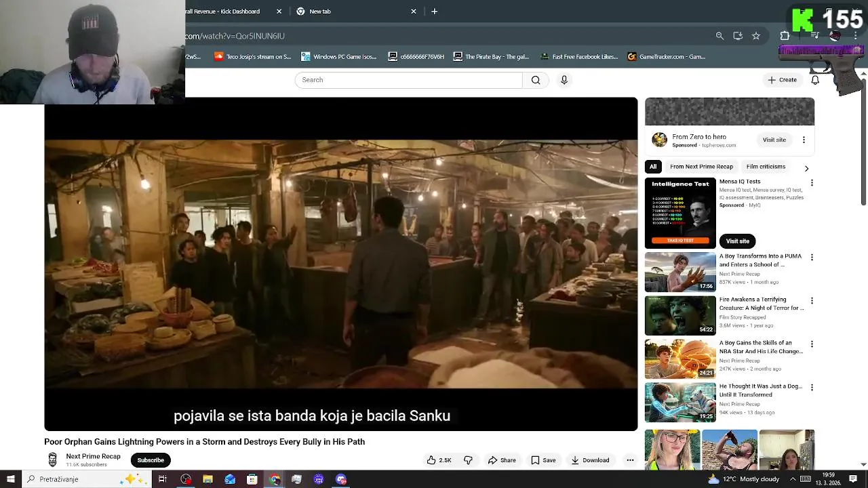Open Task View in the taskbar
The image size is (868, 488).
pyautogui.click(x=163, y=479)
